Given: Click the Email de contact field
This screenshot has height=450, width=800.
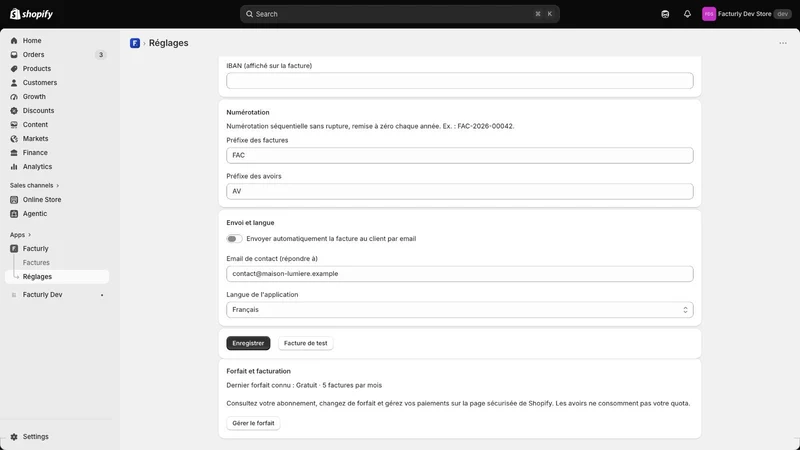Looking at the screenshot, I should click(460, 273).
